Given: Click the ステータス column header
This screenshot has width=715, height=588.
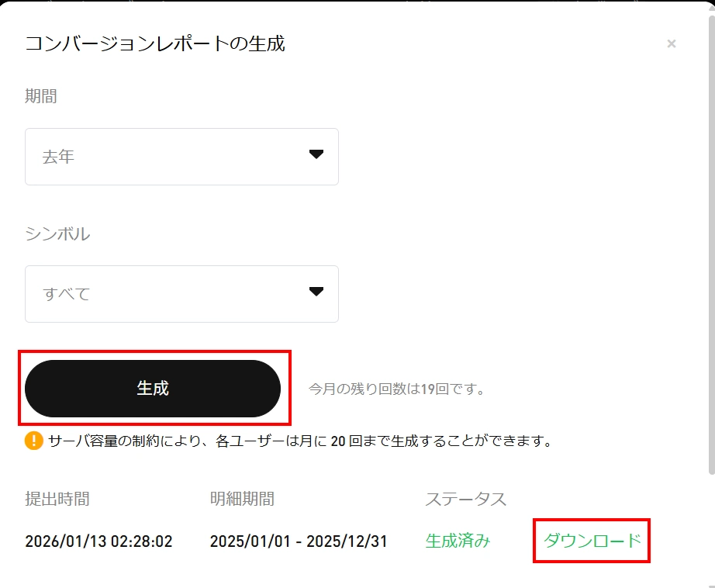Looking at the screenshot, I should [x=465, y=499].
